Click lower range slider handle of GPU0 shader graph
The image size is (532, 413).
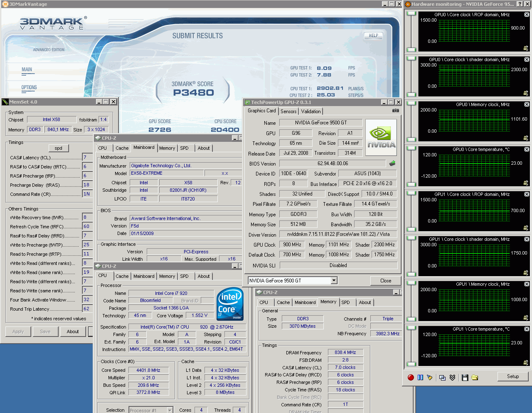point(411,94)
